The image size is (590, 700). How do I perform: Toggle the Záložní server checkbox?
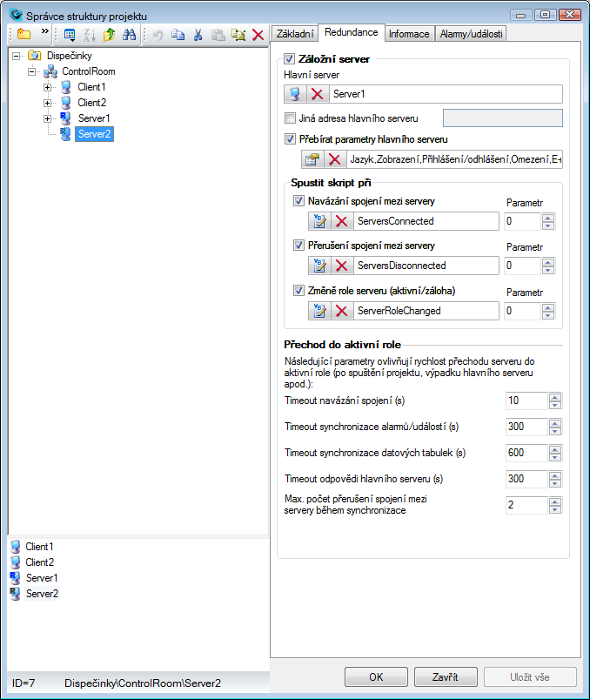pos(289,59)
